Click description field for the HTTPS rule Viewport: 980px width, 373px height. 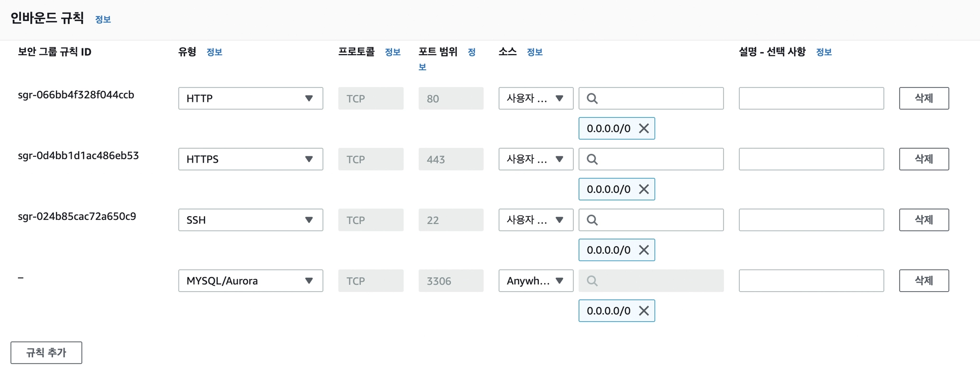tap(811, 159)
